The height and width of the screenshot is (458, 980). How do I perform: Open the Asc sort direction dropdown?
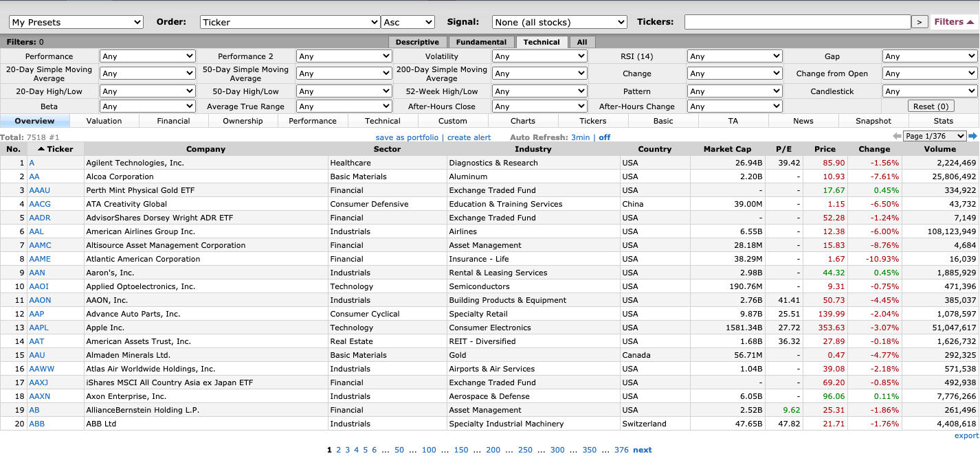point(408,22)
